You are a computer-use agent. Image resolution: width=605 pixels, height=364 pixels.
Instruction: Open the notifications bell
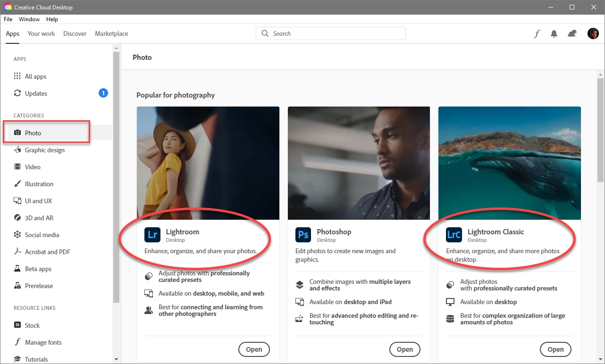click(x=554, y=33)
